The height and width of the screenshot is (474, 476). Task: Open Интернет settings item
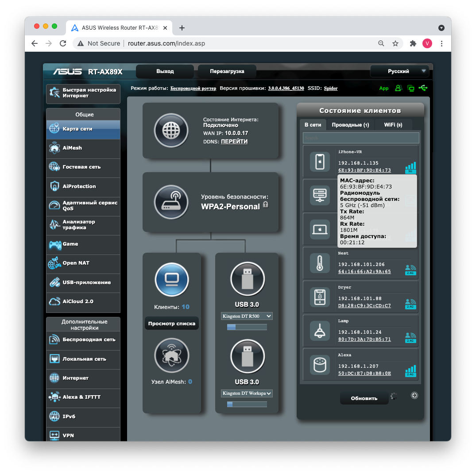[x=83, y=378]
